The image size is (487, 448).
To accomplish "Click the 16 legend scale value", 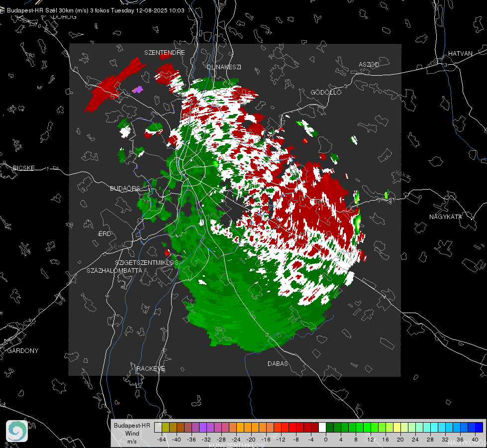I will [386, 440].
